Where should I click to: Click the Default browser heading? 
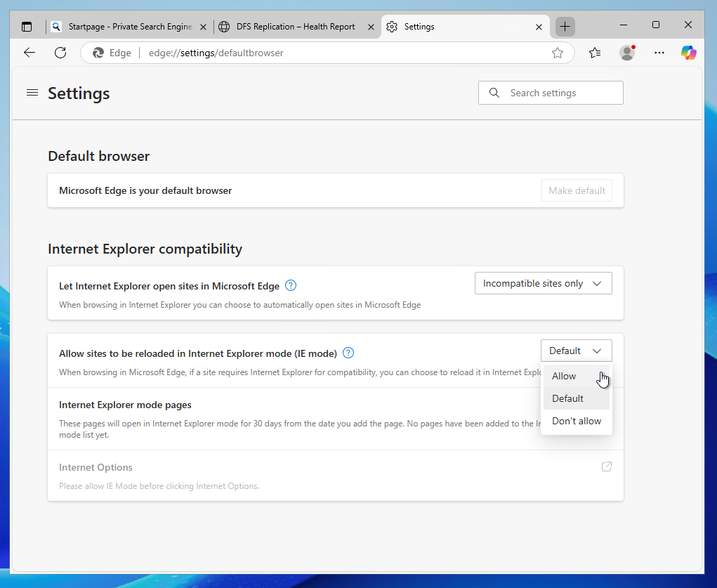pos(99,156)
